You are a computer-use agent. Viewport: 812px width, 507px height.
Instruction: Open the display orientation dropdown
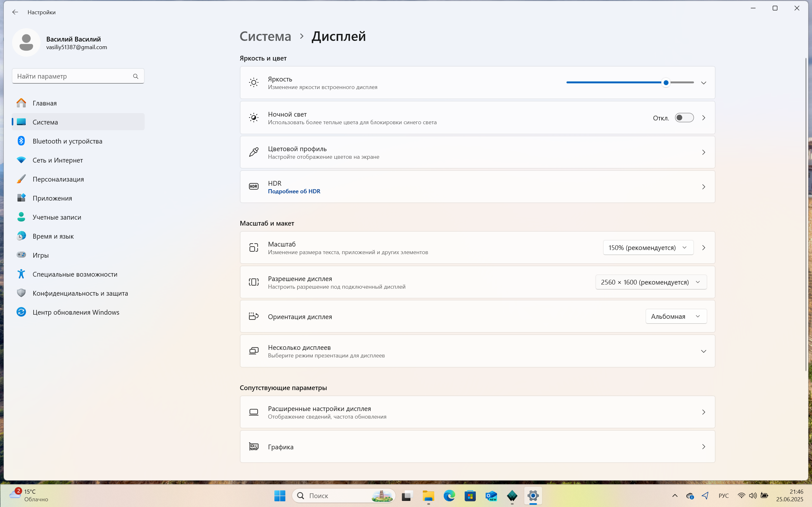click(x=676, y=316)
